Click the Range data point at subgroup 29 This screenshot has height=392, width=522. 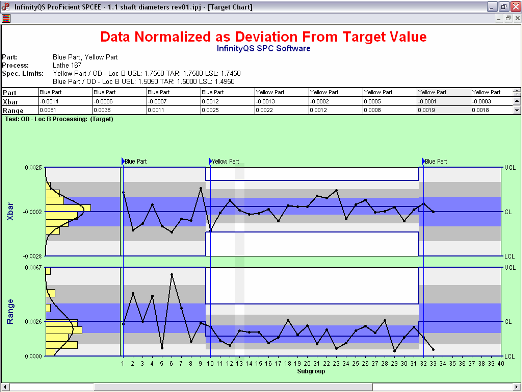(395, 351)
